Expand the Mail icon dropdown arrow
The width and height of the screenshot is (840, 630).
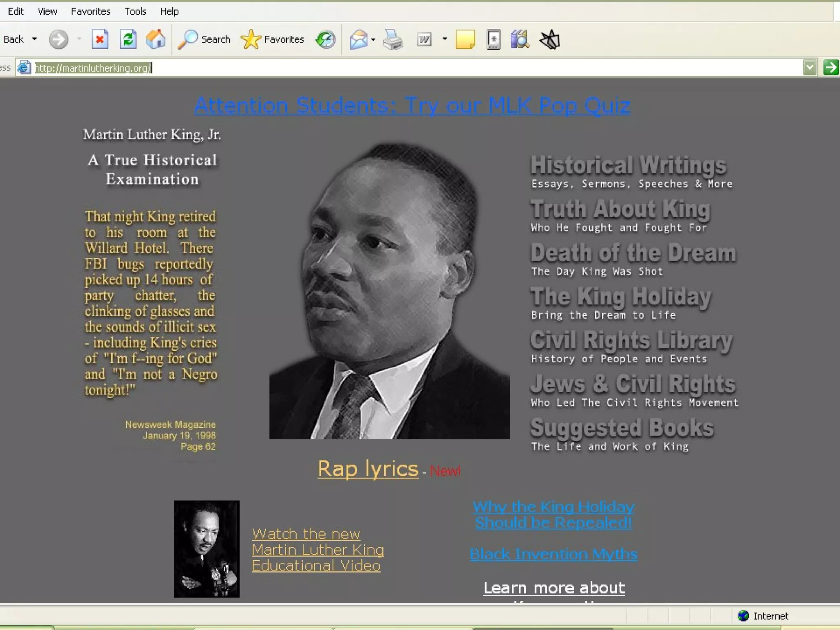tap(373, 39)
